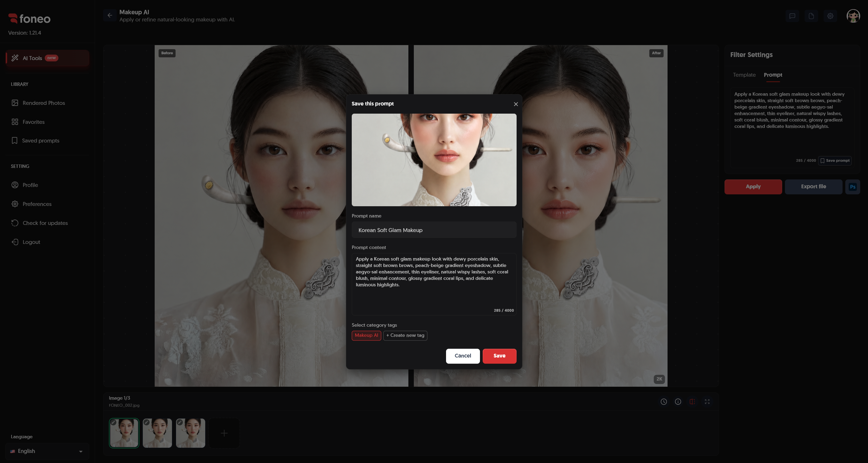This screenshot has width=868, height=463.
Task: Click the red Save button in the dialog
Action: point(499,356)
